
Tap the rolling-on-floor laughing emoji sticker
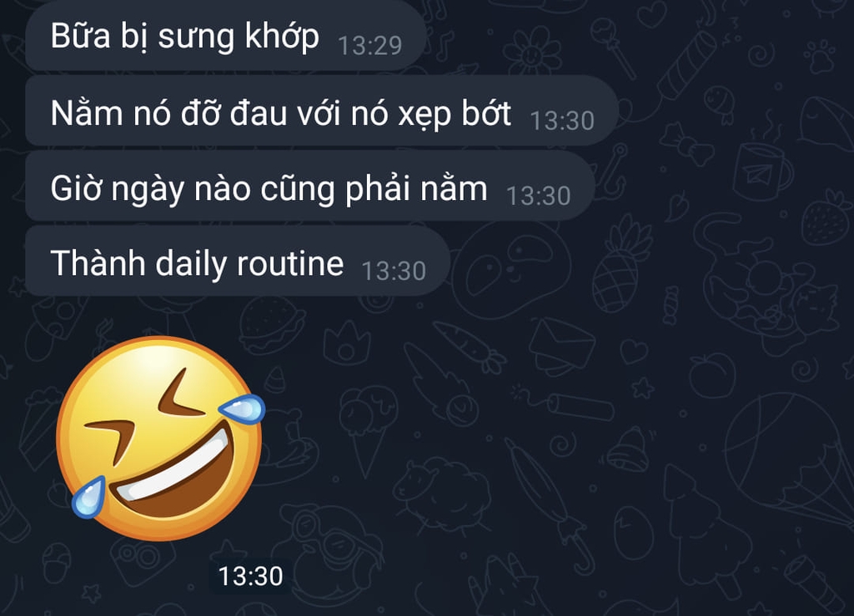pyautogui.click(x=159, y=438)
